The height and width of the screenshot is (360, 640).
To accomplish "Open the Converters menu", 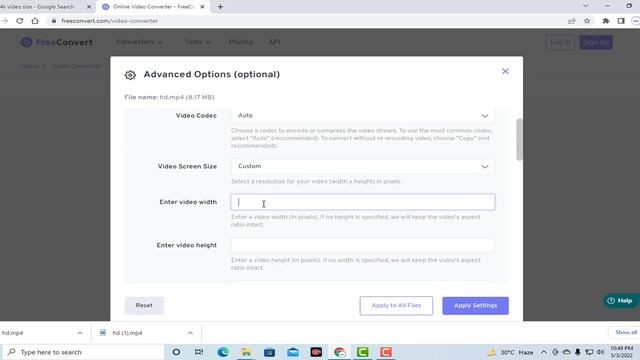I will [139, 42].
